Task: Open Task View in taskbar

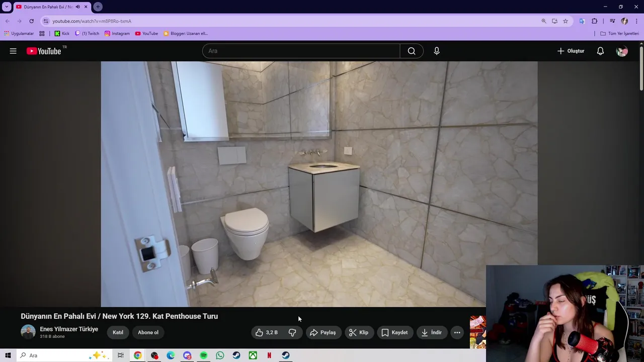Action: (x=121, y=355)
